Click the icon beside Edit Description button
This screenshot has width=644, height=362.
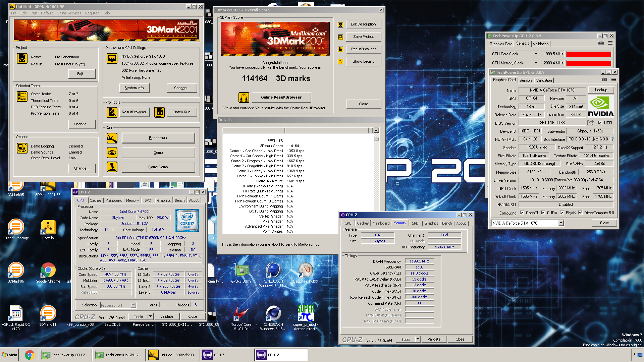pos(340,24)
